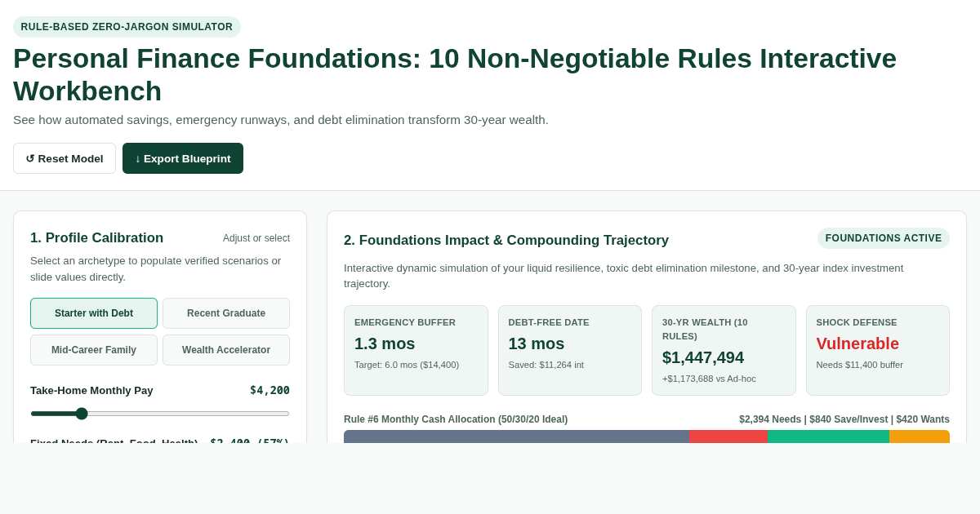
Task: Open the Emergency Buffer card
Action: (416, 350)
